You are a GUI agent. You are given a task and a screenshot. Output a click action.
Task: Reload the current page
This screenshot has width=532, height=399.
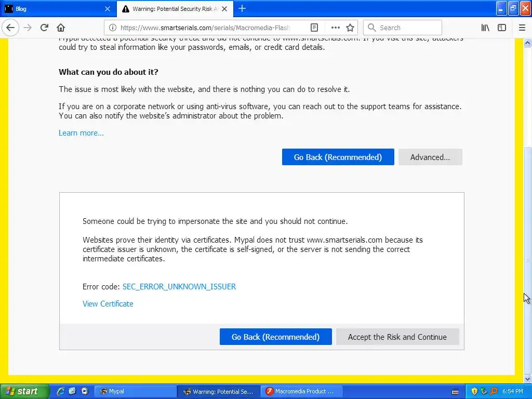pos(44,28)
